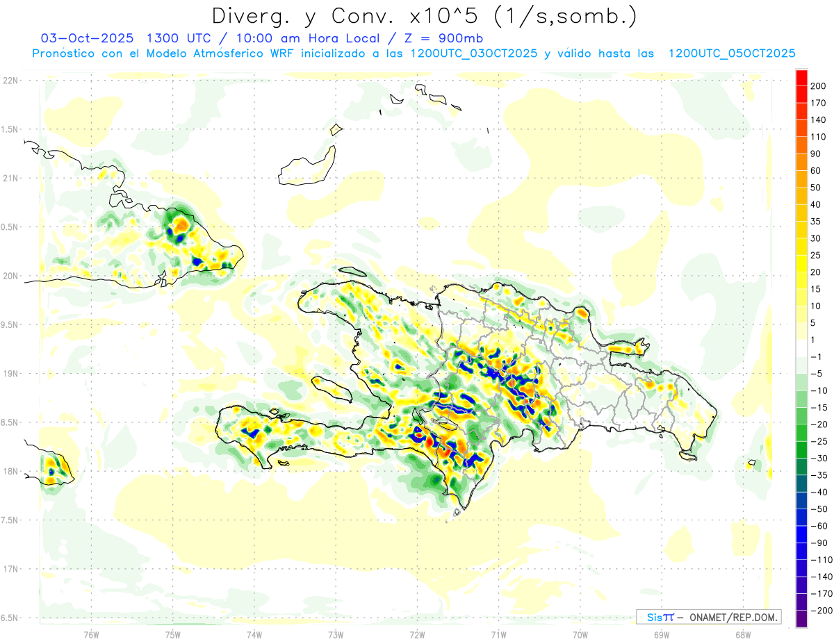This screenshot has height=644, width=834.
Task: Click the "68W" longitude label
Action: click(743, 634)
